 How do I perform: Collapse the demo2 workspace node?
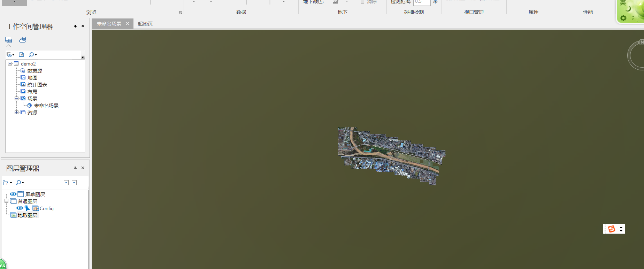tap(10, 64)
